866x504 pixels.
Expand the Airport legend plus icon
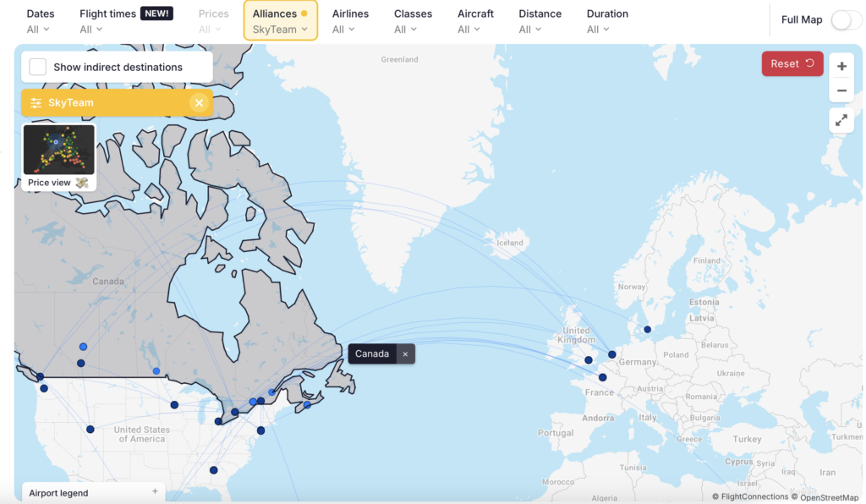click(x=155, y=491)
